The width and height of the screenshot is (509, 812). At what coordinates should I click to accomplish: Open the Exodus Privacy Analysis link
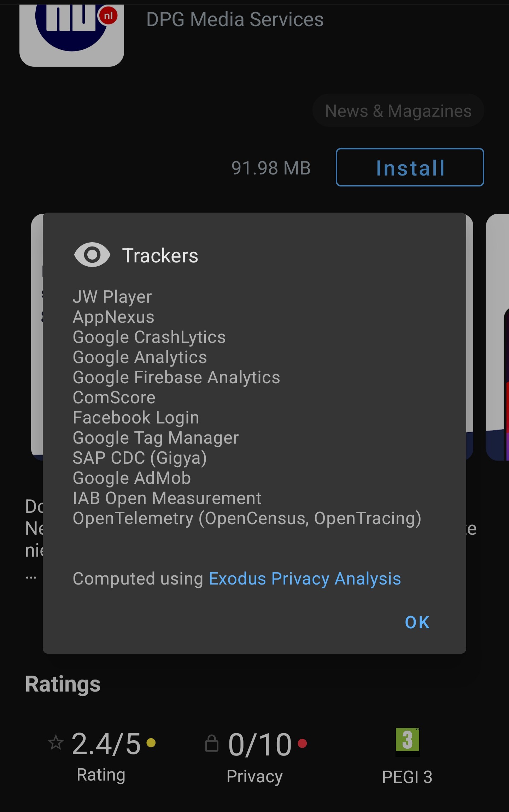305,579
